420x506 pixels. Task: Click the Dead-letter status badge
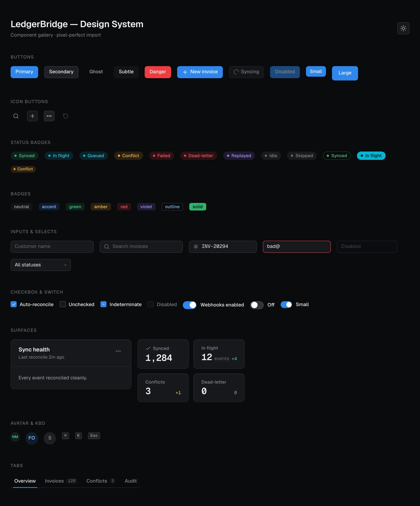click(x=199, y=156)
